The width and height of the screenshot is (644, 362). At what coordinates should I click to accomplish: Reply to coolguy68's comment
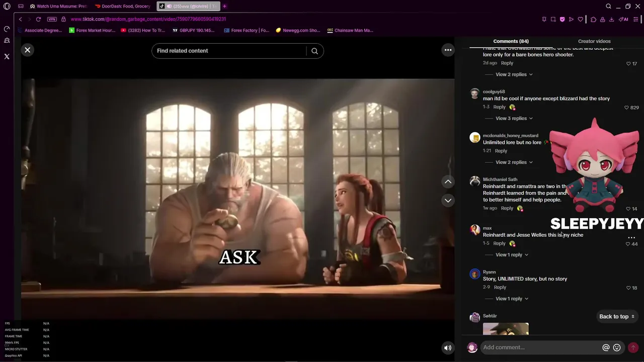coord(499,107)
